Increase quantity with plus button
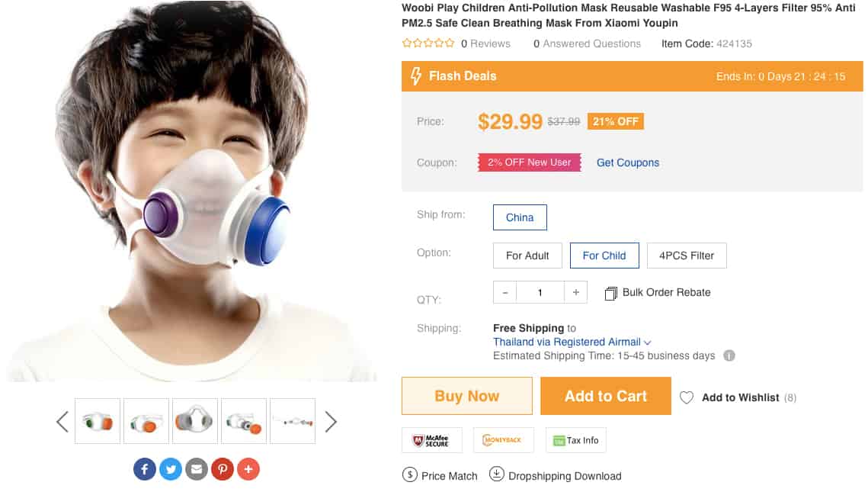Screen dimensions: 868x492 [575, 292]
